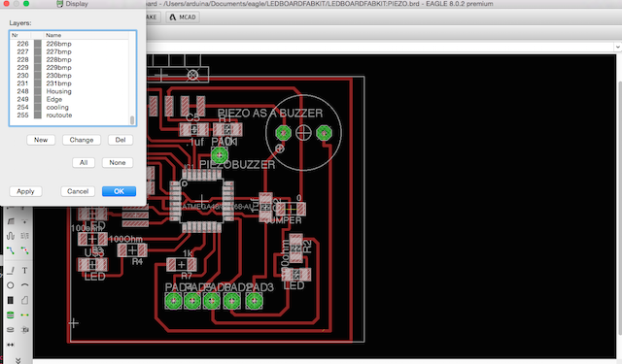The width and height of the screenshot is (622, 364).
Task: Select the Via tool
Action: [11, 314]
